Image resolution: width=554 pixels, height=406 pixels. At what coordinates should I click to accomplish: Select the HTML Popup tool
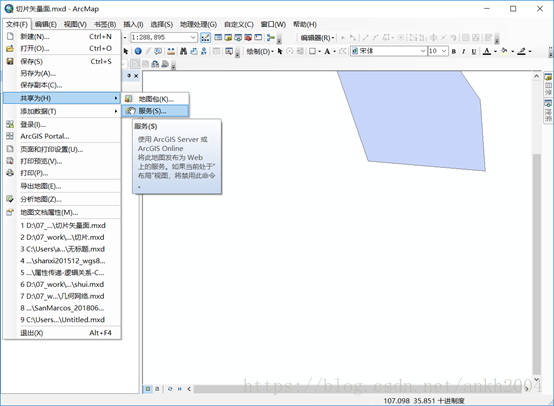pos(158,51)
